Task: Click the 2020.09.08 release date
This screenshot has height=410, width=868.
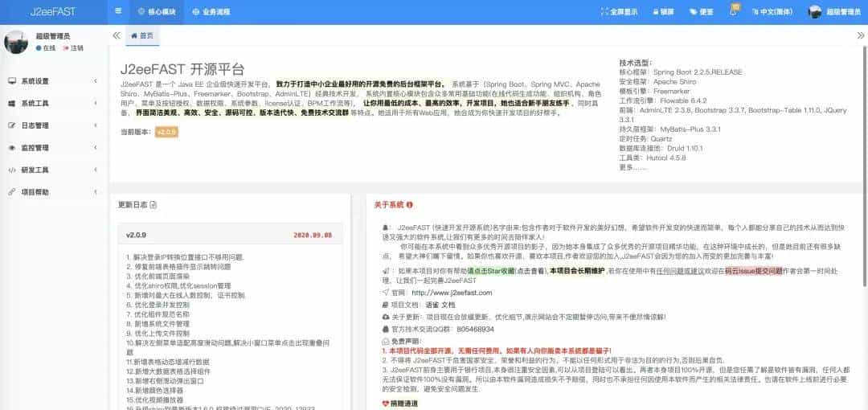Action: coord(313,236)
